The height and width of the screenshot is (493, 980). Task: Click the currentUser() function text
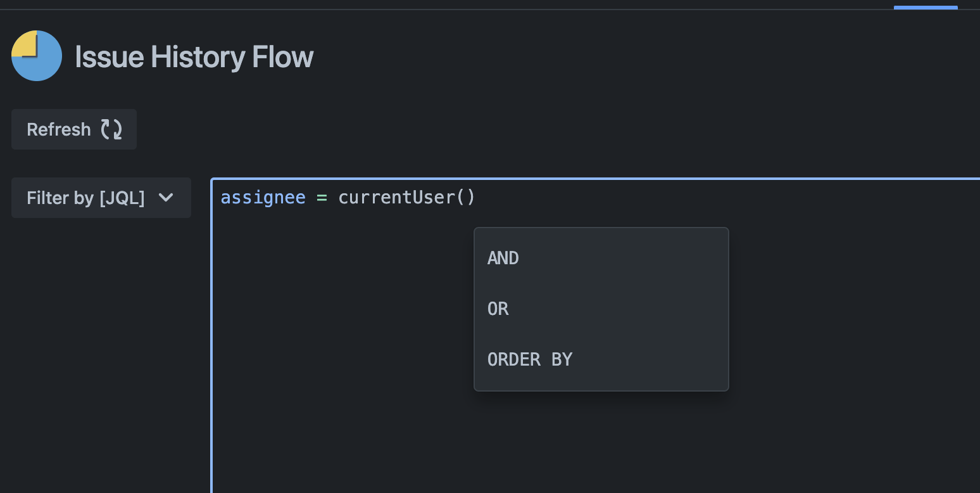[406, 198]
